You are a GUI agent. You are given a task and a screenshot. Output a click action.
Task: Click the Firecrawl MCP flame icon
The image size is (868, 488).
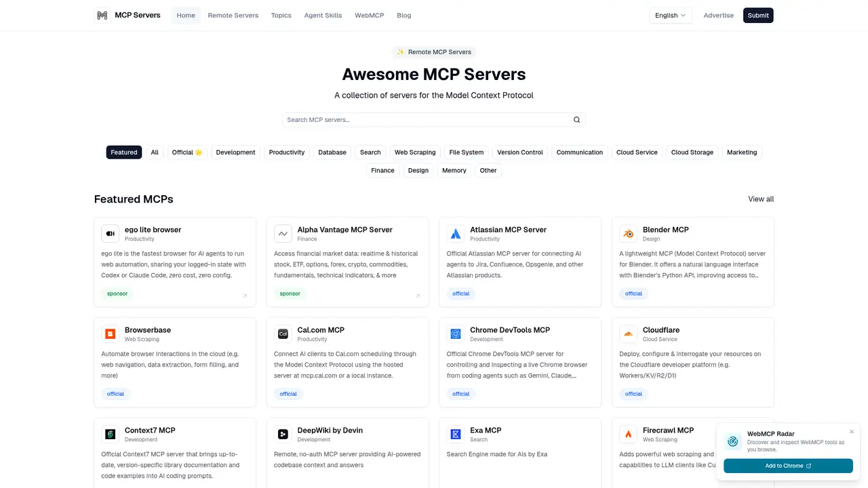click(629, 434)
